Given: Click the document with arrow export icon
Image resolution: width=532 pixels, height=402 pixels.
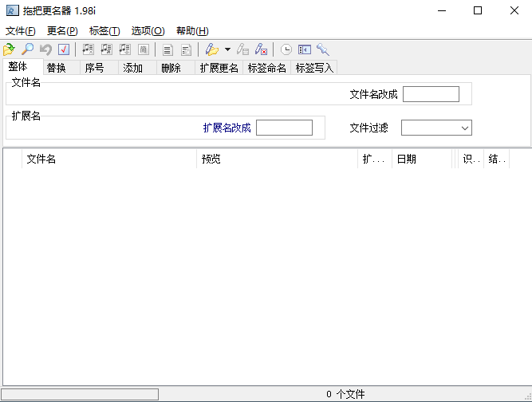Looking at the screenshot, I should click(186, 50).
